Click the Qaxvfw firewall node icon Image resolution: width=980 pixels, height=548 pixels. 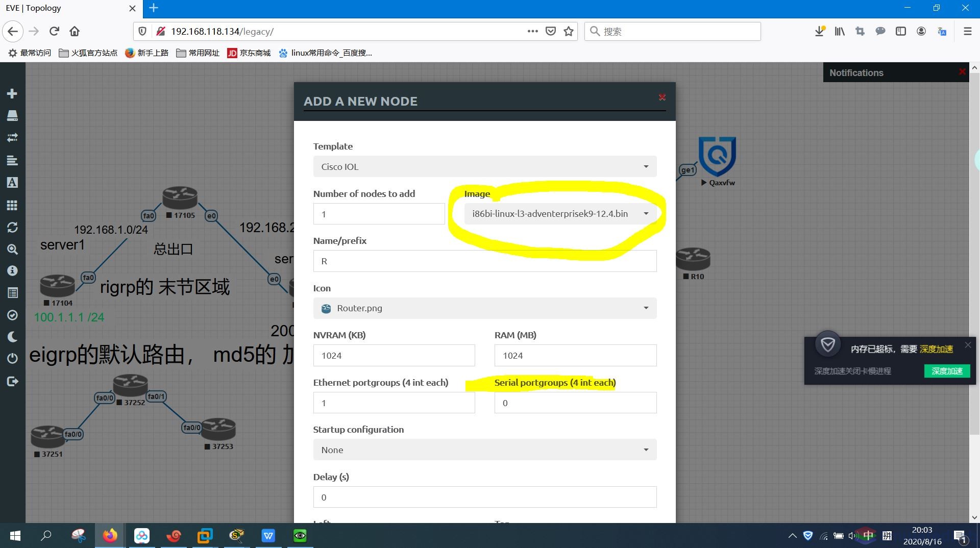click(717, 156)
